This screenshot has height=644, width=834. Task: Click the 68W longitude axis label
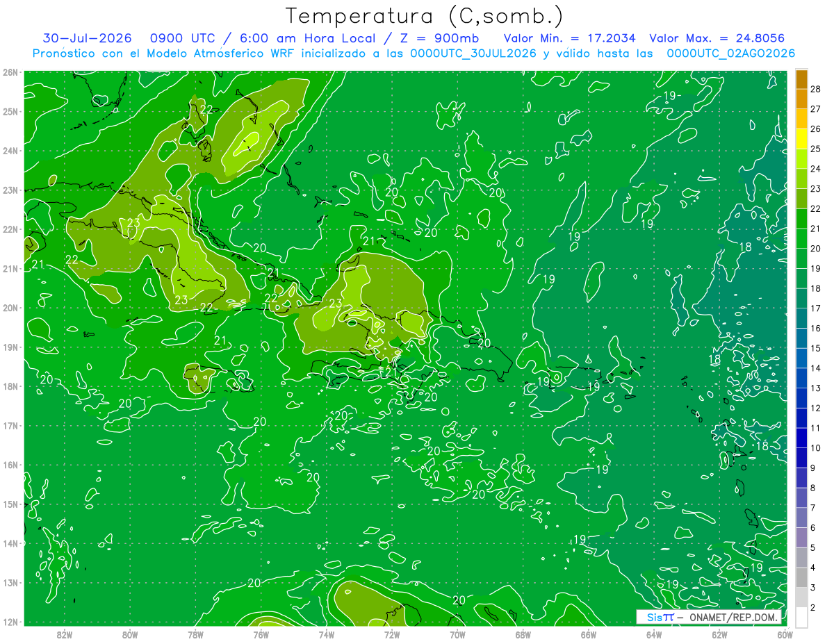coord(523,634)
